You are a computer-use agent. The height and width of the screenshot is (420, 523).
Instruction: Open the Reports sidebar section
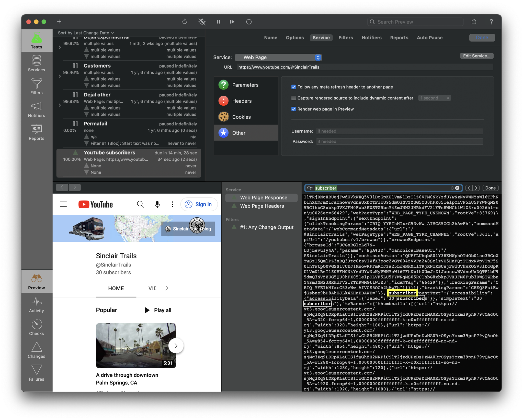(x=37, y=132)
